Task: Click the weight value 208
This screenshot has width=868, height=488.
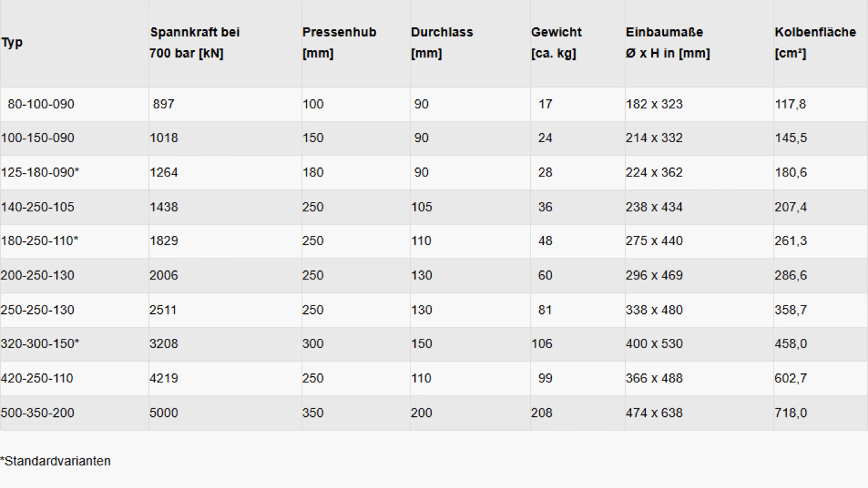Action: (542, 413)
